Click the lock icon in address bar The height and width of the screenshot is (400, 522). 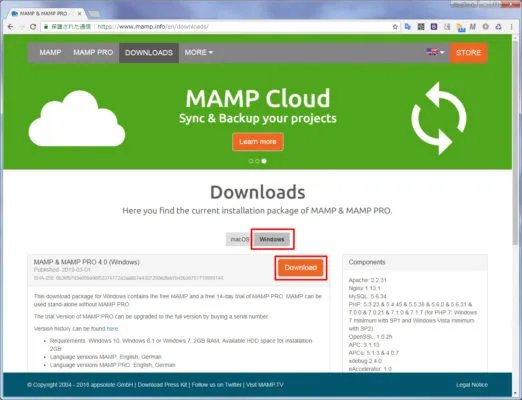[46, 27]
